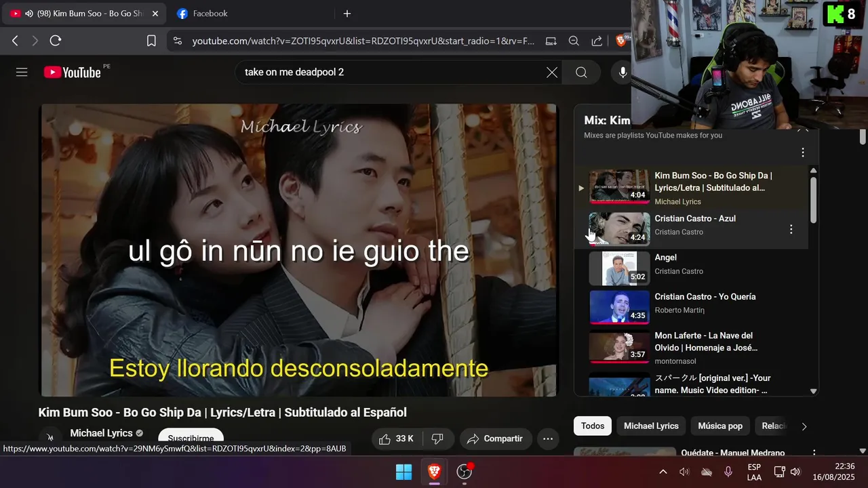
Task: Select the Todos chip
Action: click(593, 426)
